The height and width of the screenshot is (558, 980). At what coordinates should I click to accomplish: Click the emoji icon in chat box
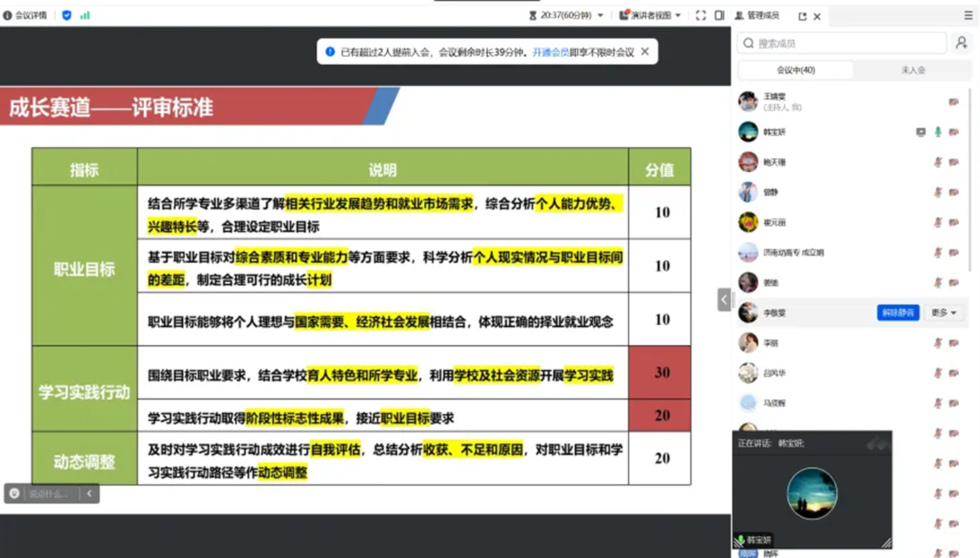[x=14, y=494]
